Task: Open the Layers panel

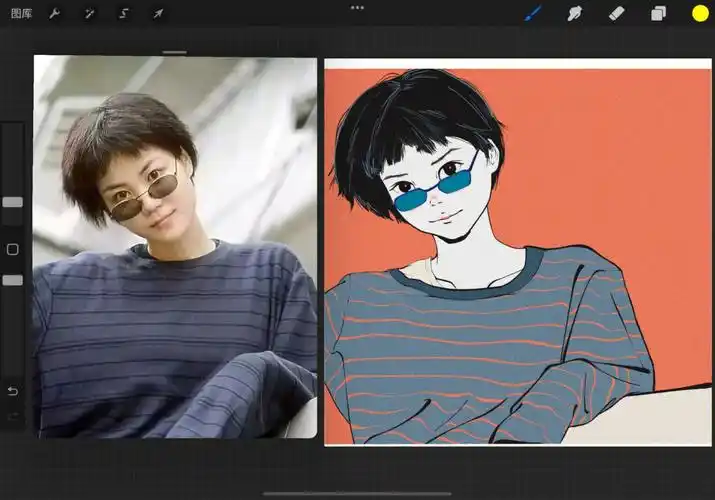Action: coord(658,13)
